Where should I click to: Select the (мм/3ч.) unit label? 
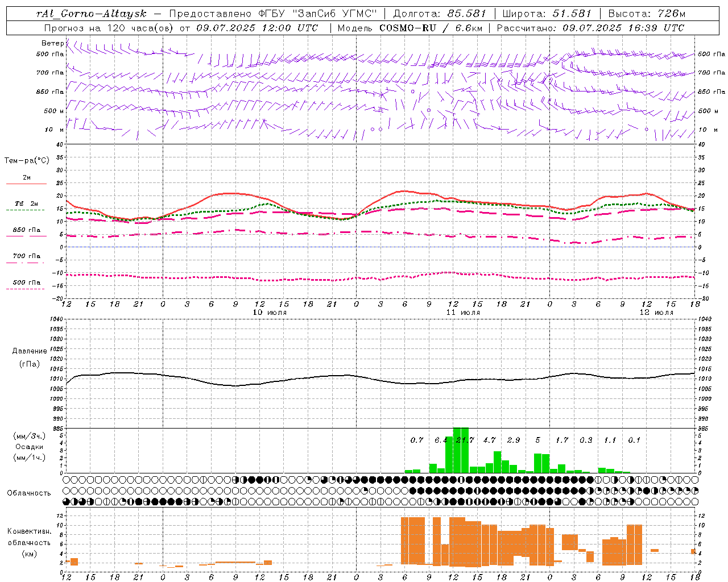pyautogui.click(x=29, y=436)
